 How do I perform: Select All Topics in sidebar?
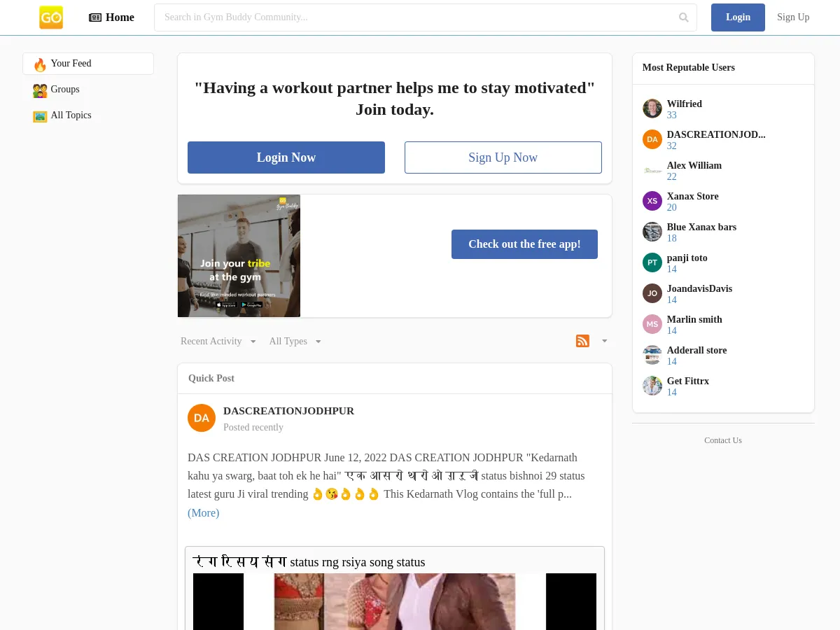(71, 115)
